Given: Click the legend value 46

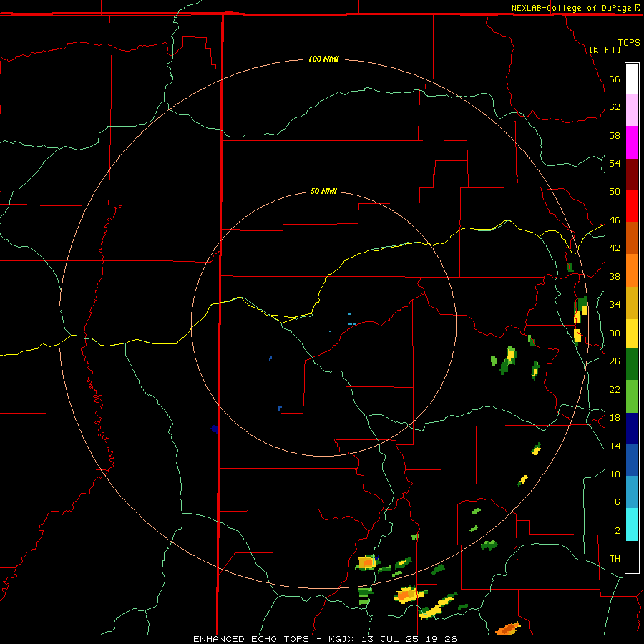Looking at the screenshot, I should tap(615, 220).
